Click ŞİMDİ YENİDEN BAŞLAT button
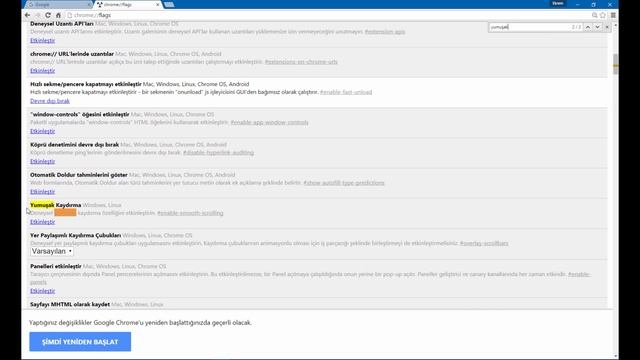This screenshot has width=640, height=360. point(80,342)
